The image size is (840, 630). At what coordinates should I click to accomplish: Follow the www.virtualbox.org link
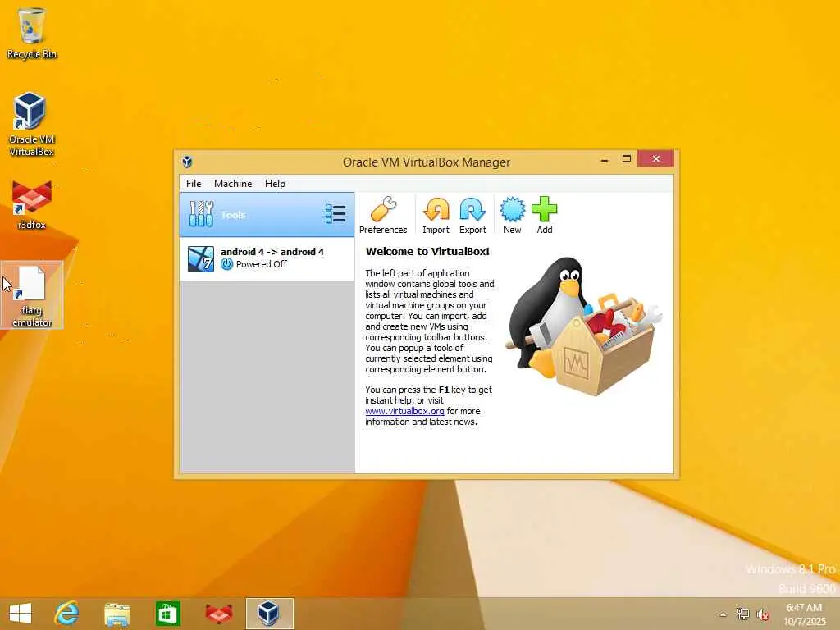[404, 411]
